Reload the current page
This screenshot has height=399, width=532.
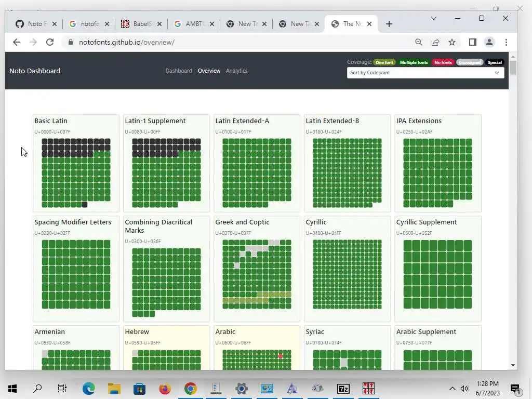(50, 42)
